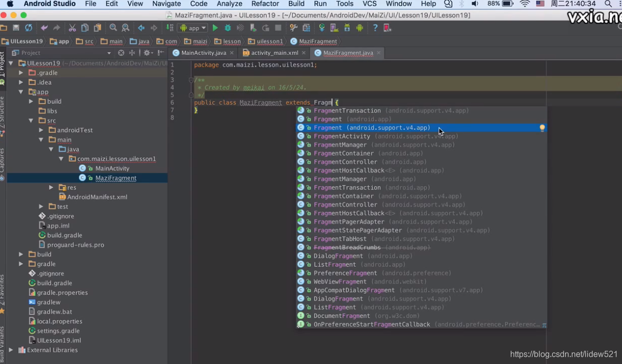
Task: Click the Wi-Fi icon in menu bar
Action: click(x=525, y=4)
